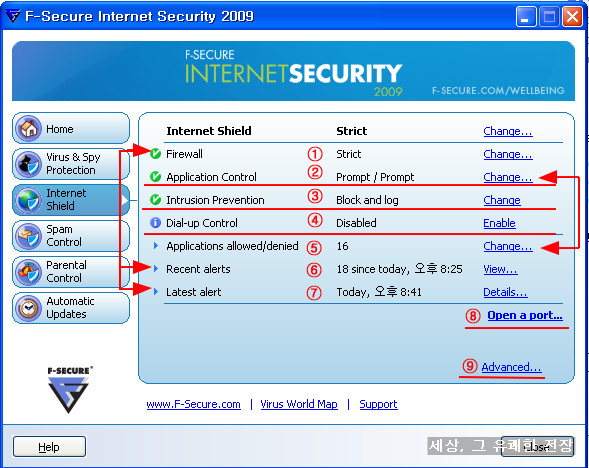Click the F-Secure logo in the title bar

coord(13,16)
